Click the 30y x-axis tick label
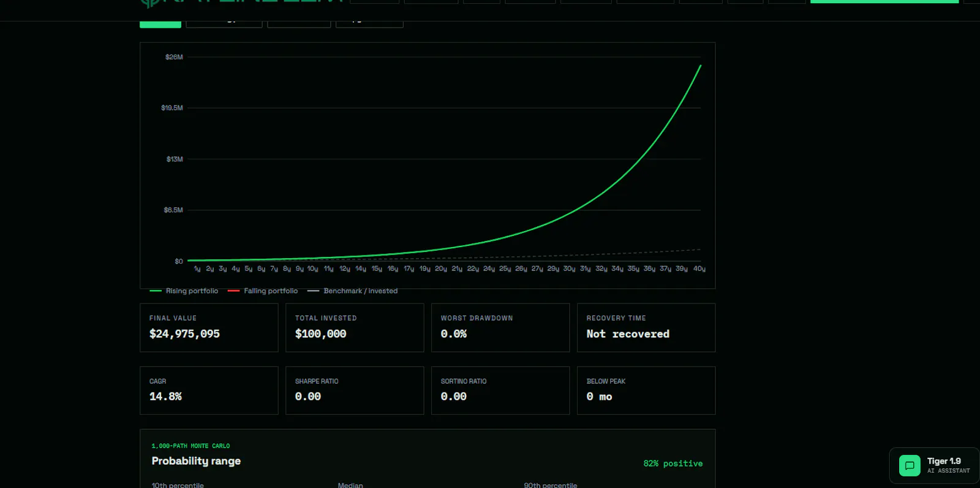This screenshot has width=980, height=488. pyautogui.click(x=570, y=269)
